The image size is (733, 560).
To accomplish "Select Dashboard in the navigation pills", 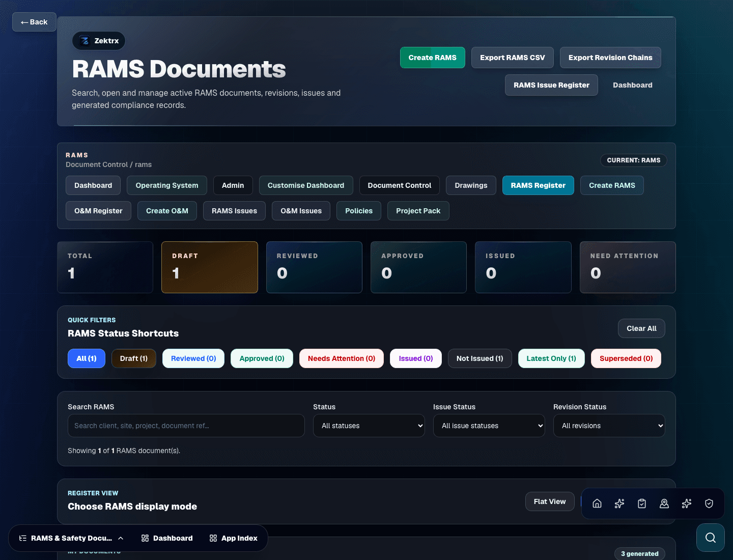I will pos(93,185).
